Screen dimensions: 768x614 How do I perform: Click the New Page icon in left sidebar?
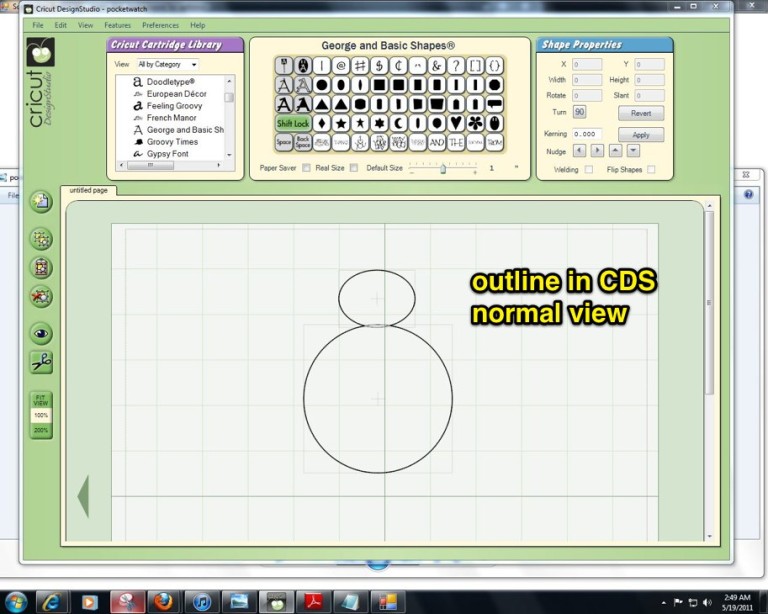pyautogui.click(x=41, y=202)
